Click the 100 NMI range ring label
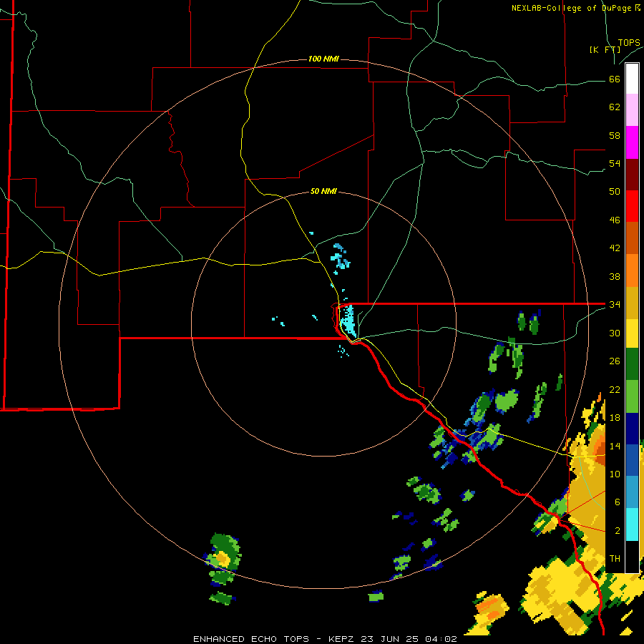644x644 pixels. point(323,59)
